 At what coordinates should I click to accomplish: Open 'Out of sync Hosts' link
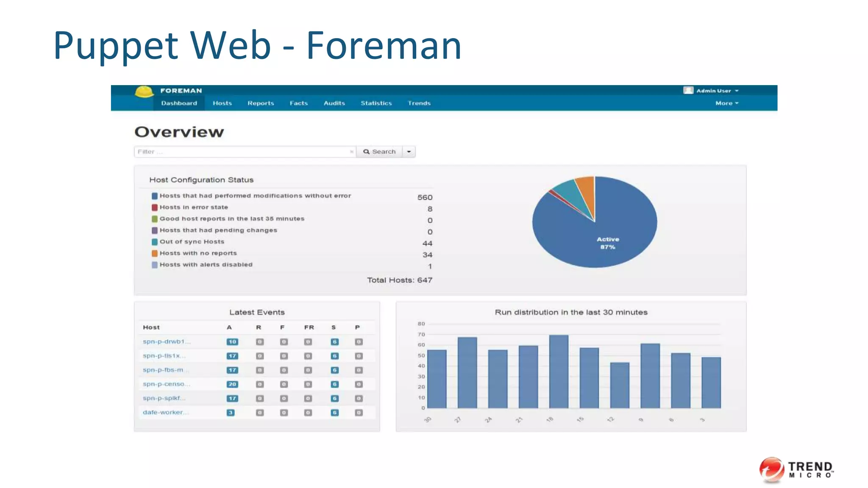(192, 241)
